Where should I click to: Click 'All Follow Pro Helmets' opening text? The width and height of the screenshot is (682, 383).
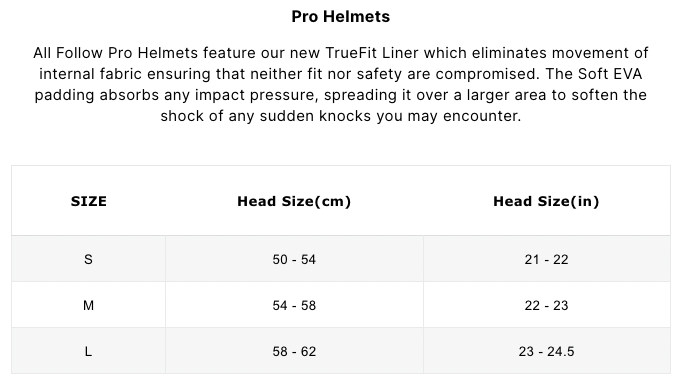[116, 53]
